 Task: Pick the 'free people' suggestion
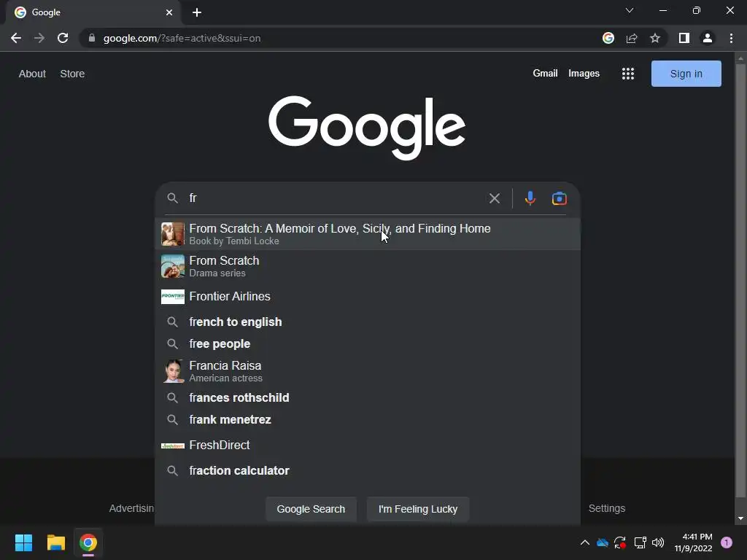coord(368,344)
